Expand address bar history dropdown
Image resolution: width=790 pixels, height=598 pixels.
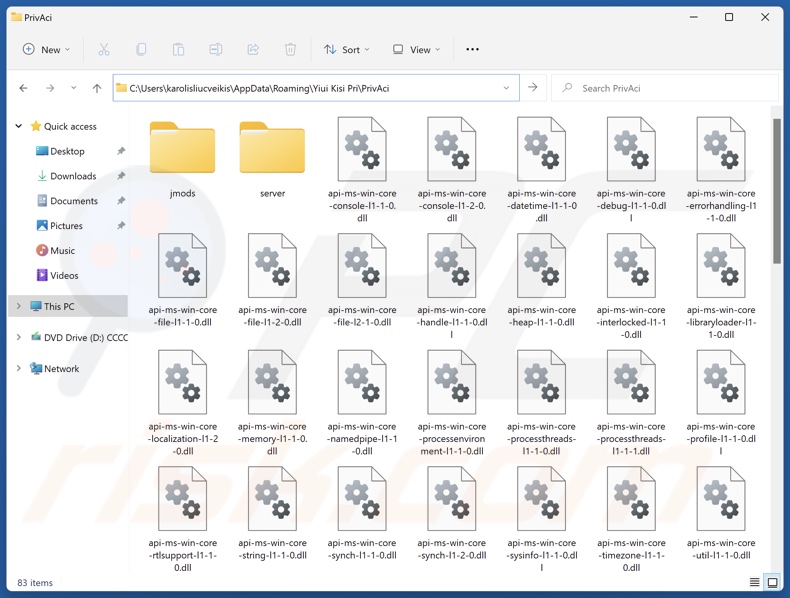coord(506,88)
